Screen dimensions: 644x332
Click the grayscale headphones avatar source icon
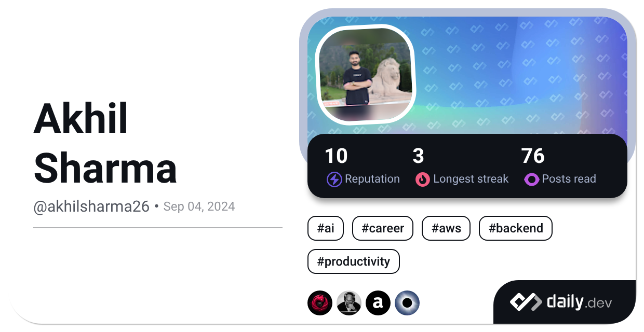click(348, 303)
